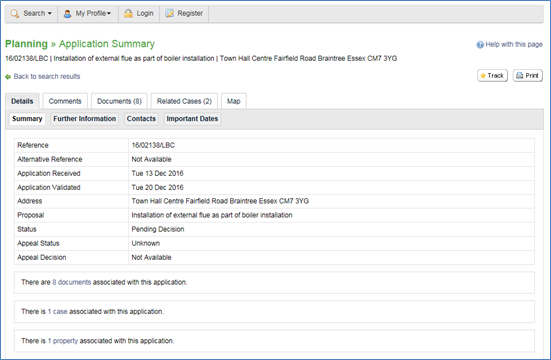The image size is (551, 360).
Task: Click the Alternative Reference row label
Action: pos(50,159)
